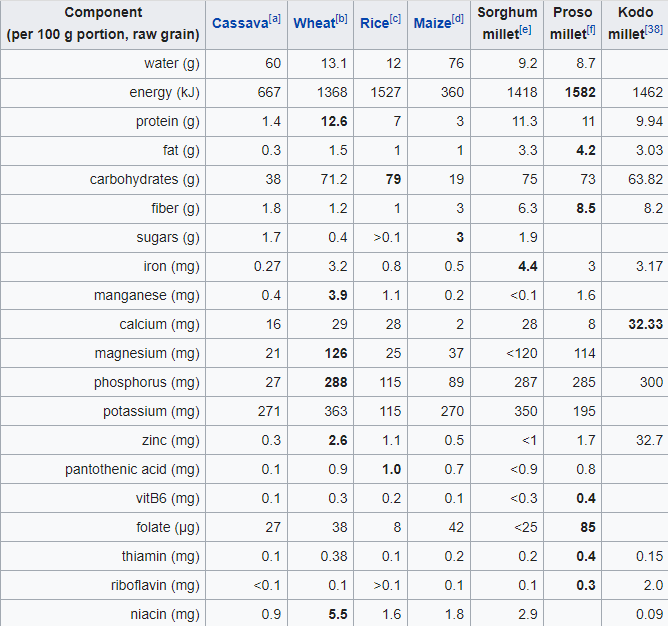Select the 'niacin (mg)' row label
This screenshot has height=626, width=668.
click(x=165, y=614)
